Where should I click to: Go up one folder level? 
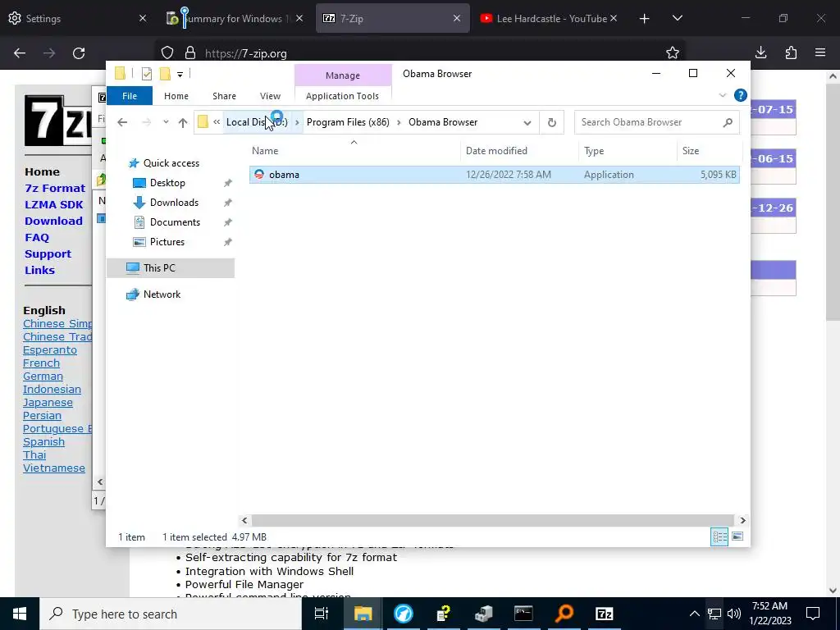coord(183,122)
